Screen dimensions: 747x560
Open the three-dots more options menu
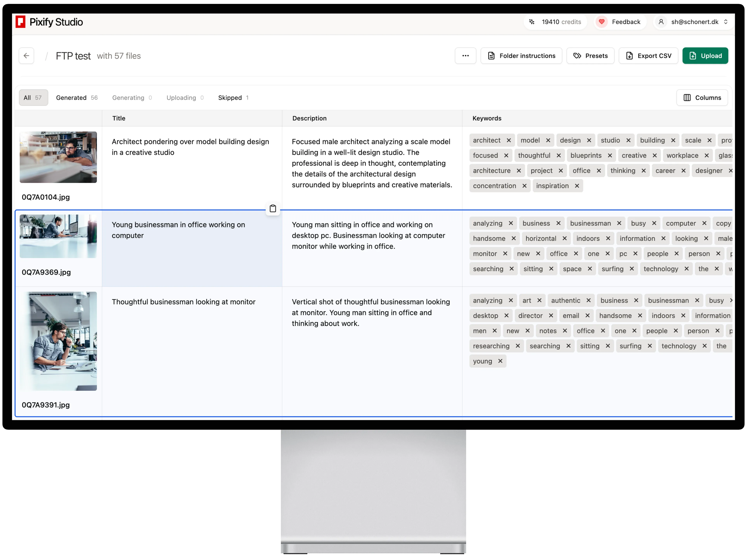coord(465,56)
